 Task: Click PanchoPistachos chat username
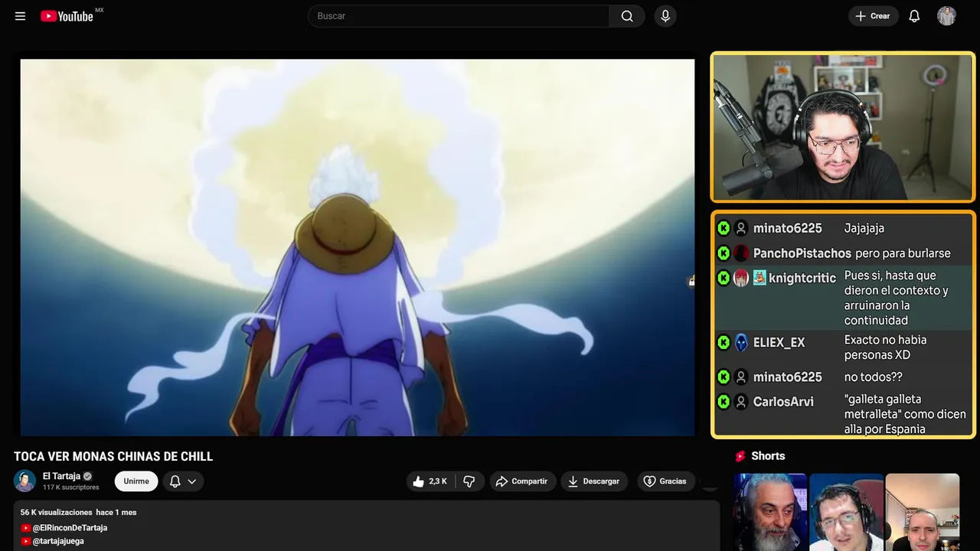802,253
